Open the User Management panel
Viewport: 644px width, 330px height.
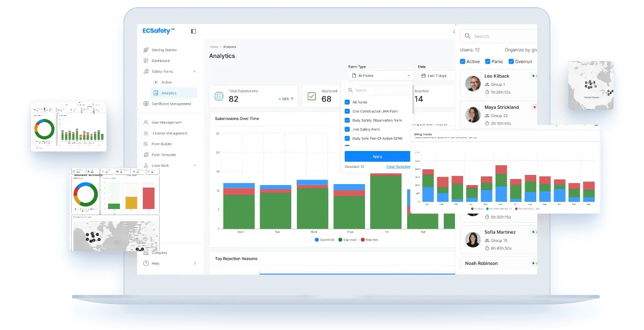point(145,122)
